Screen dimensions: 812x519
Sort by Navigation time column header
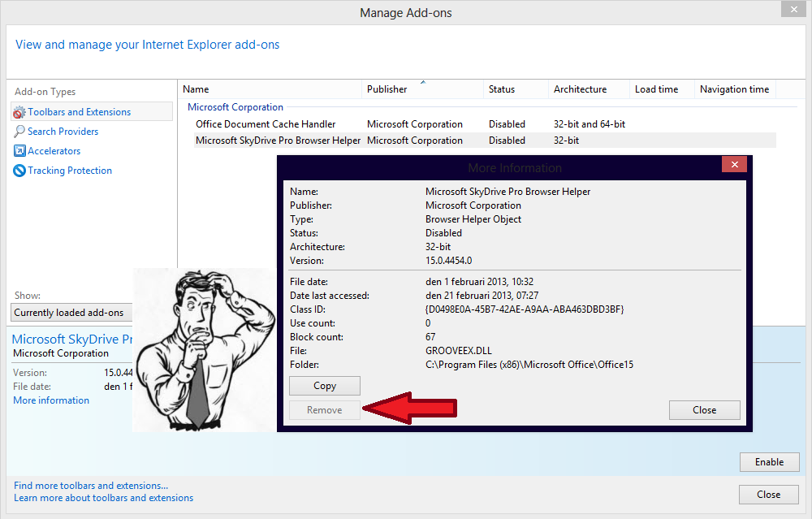coord(735,89)
